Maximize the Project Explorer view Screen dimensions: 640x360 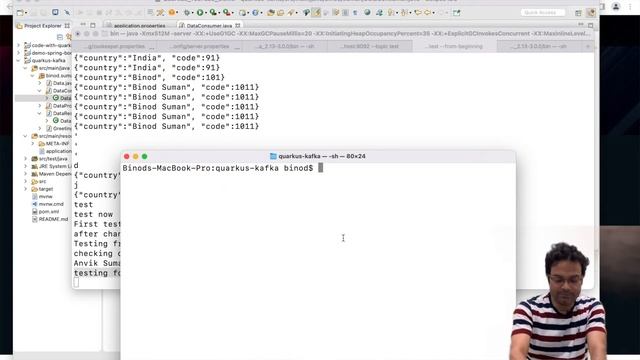coord(93,25)
